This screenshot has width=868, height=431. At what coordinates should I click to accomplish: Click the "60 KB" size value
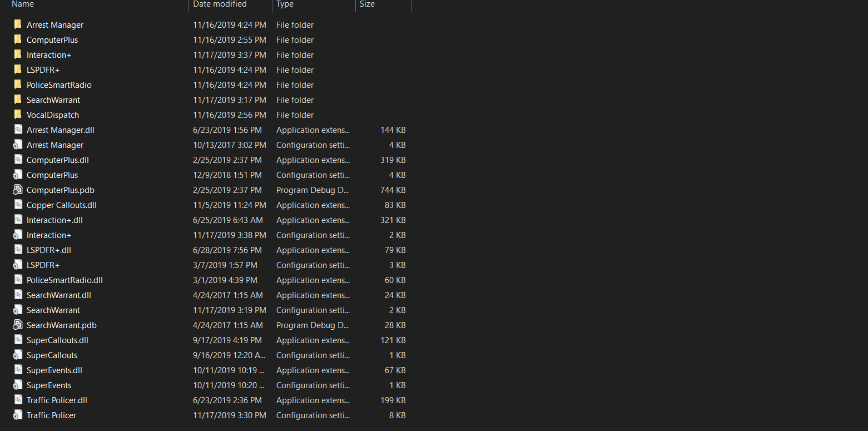pos(395,280)
